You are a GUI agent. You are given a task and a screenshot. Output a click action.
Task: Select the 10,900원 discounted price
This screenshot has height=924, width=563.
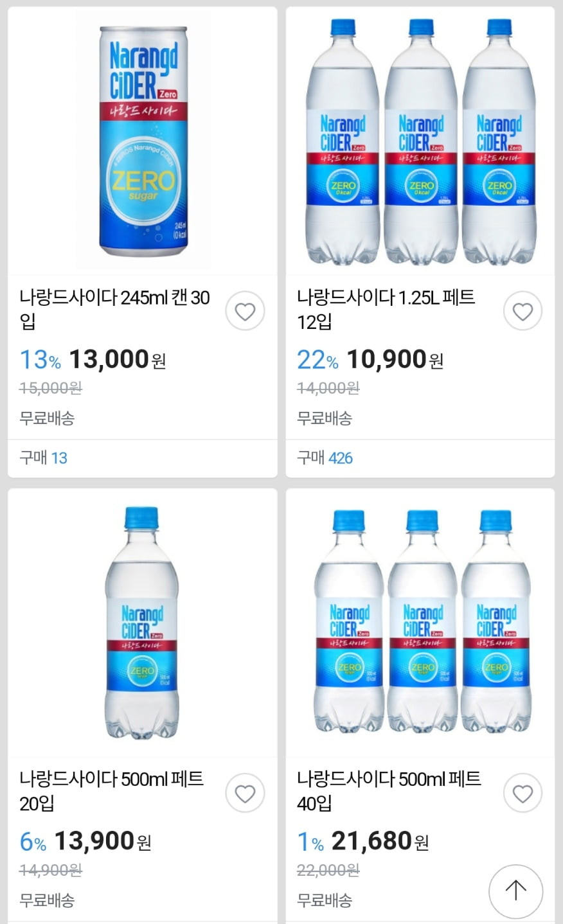coord(395,360)
